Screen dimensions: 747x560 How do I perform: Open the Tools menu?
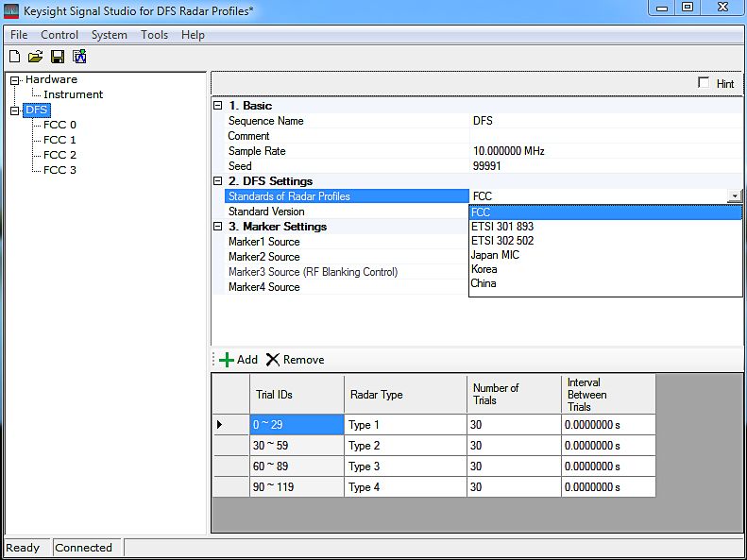click(x=154, y=35)
